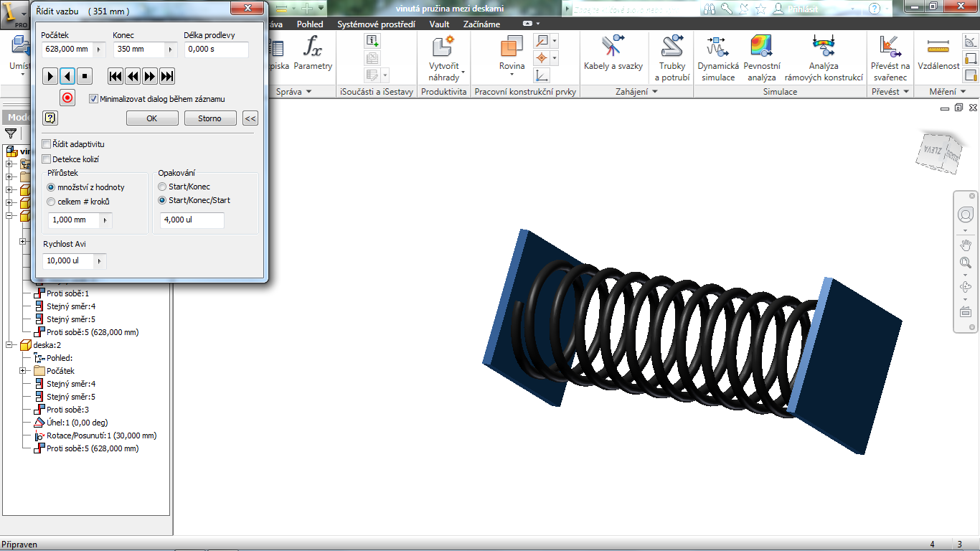Enable Detekce kolizí checkbox
980x551 pixels.
47,159
